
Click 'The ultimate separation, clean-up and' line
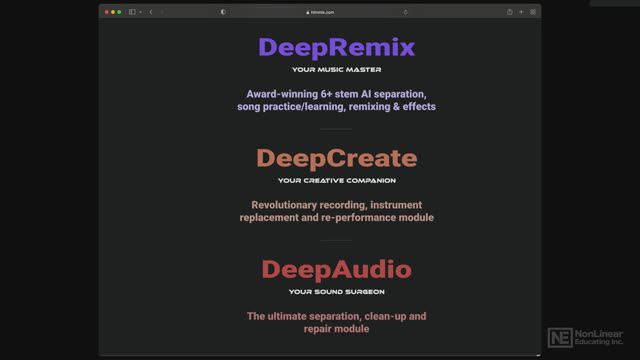337,316
